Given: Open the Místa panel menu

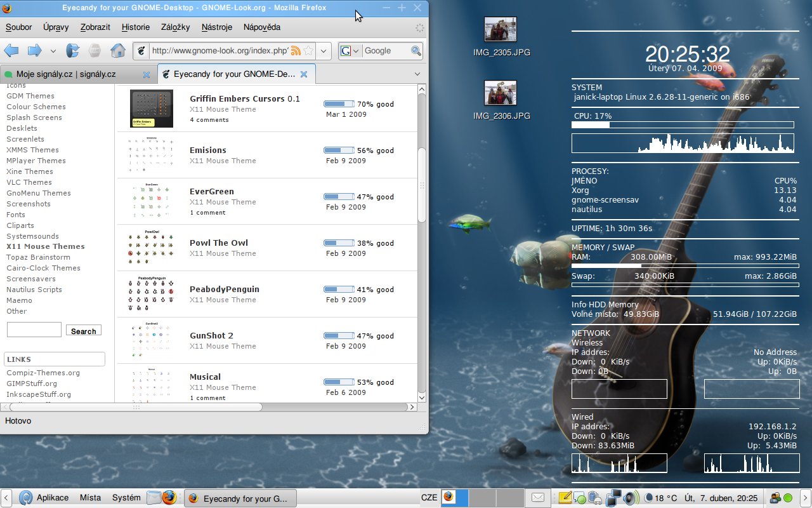Looking at the screenshot, I should click(91, 498).
